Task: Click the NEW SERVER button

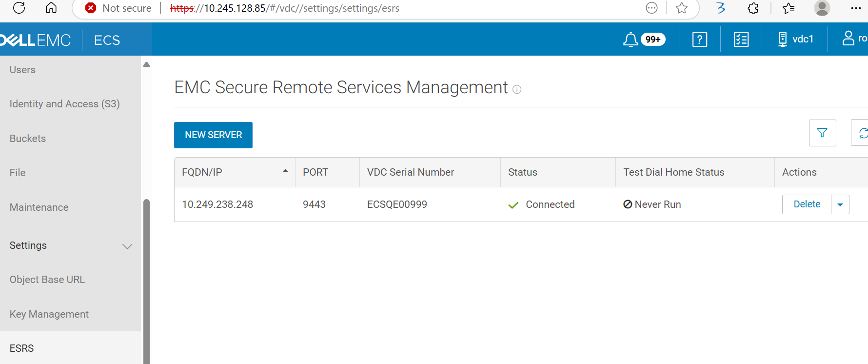Action: [x=213, y=135]
